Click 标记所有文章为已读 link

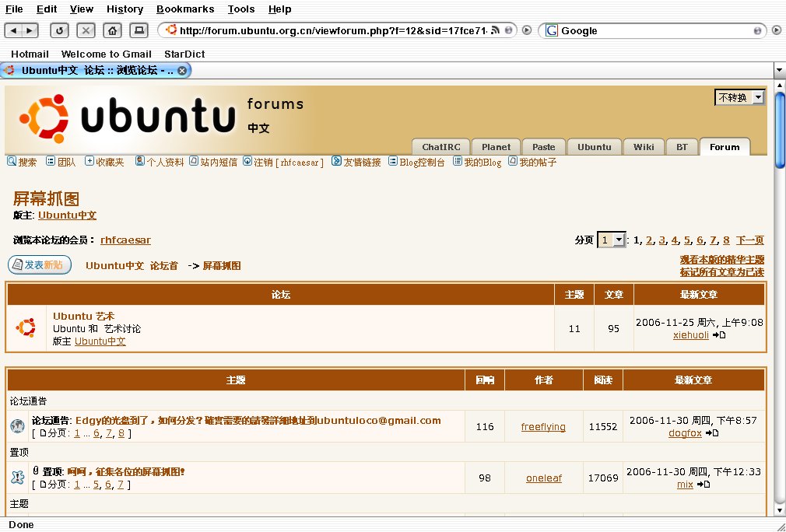click(x=722, y=272)
